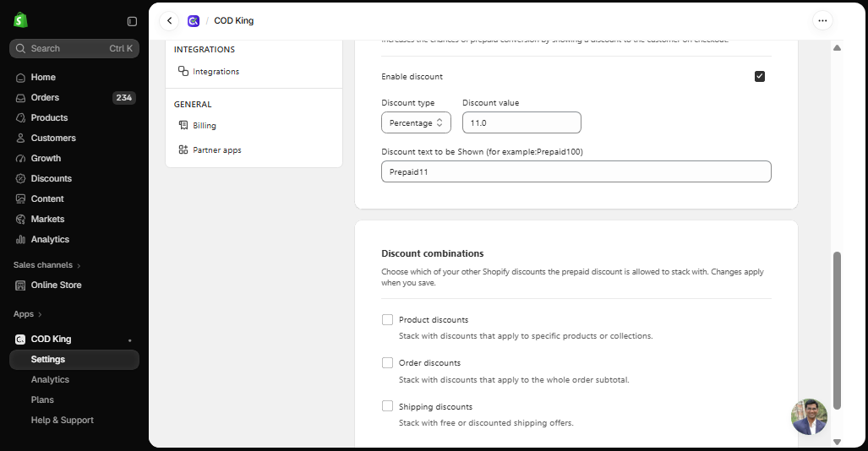Image resolution: width=868 pixels, height=451 pixels.
Task: Click the Customers person icon
Action: coord(20,139)
